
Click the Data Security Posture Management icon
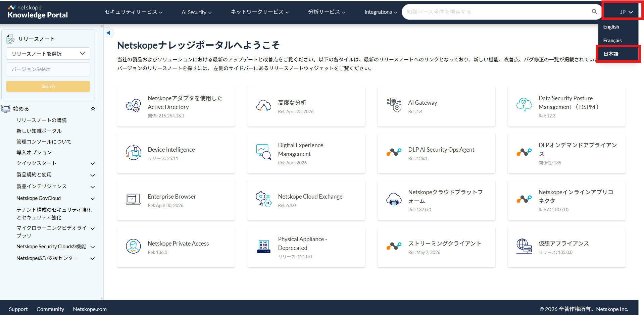(x=524, y=105)
